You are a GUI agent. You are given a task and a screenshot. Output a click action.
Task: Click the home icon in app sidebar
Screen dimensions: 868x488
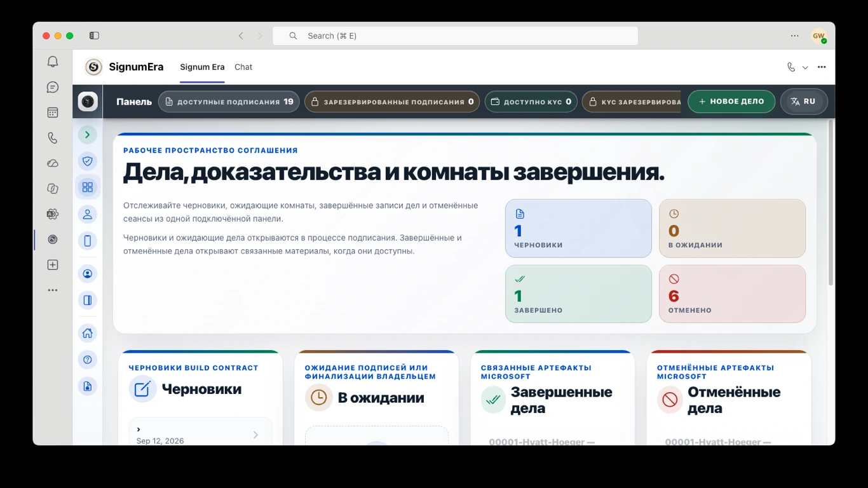pyautogui.click(x=88, y=333)
